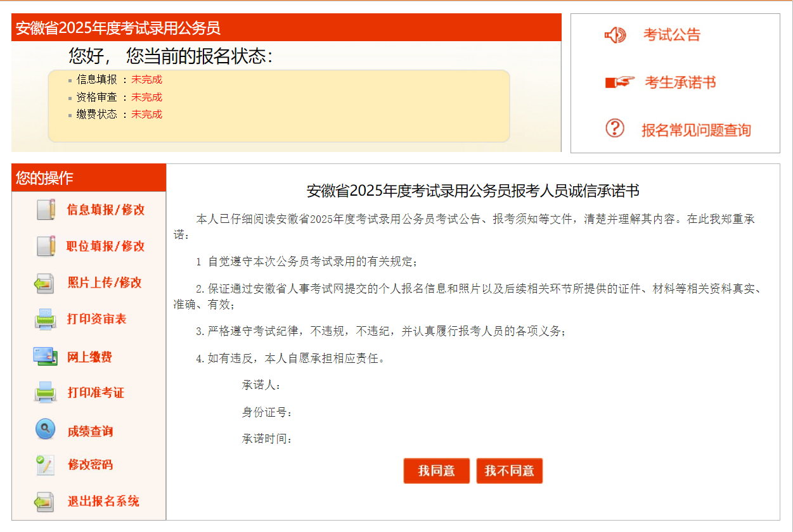Click the exit arrow icon beside 退出报名系统
This screenshot has width=793, height=532.
coord(44,502)
